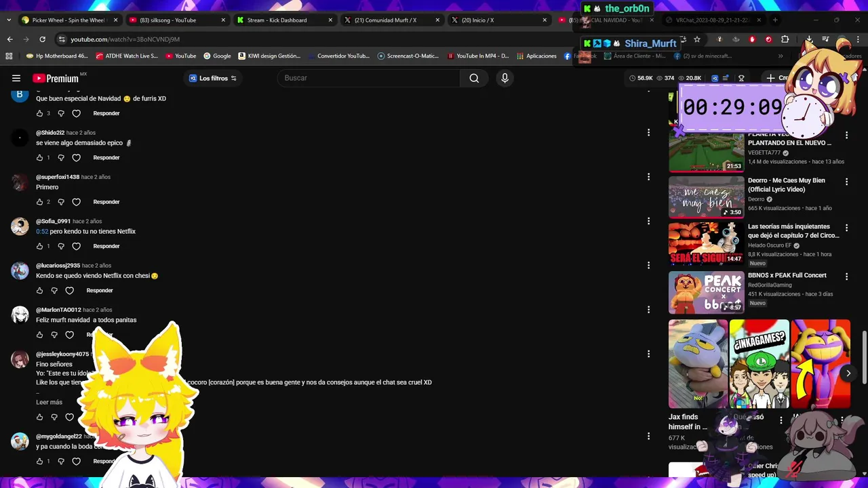The height and width of the screenshot is (488, 868).
Task: Open new browser tab with plus button
Action: [775, 20]
